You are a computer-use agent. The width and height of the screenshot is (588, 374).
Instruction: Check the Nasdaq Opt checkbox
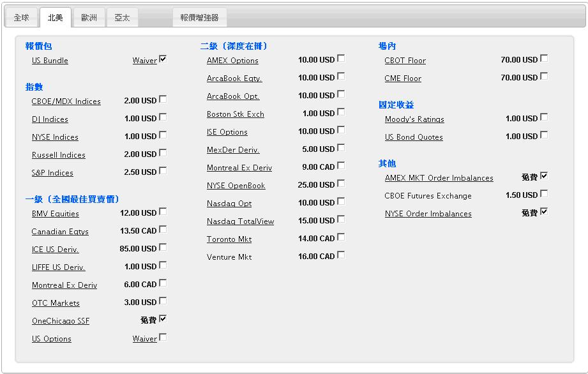[341, 202]
